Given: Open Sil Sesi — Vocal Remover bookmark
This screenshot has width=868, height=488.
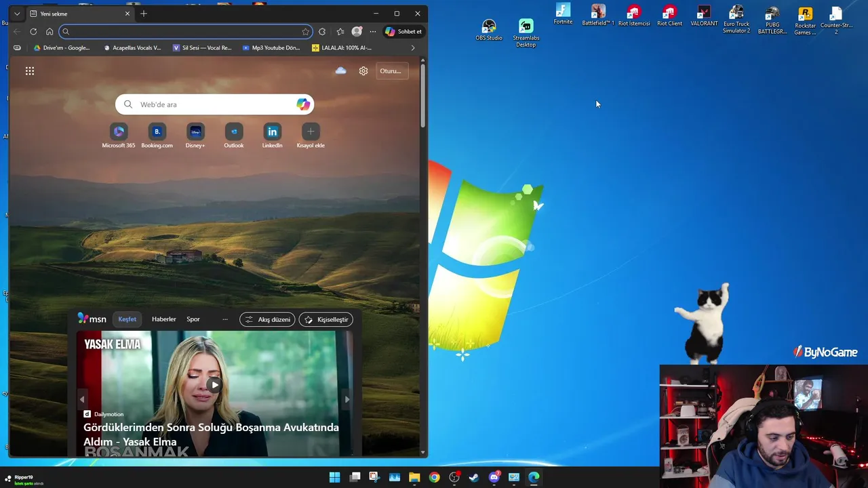Looking at the screenshot, I should click(202, 48).
